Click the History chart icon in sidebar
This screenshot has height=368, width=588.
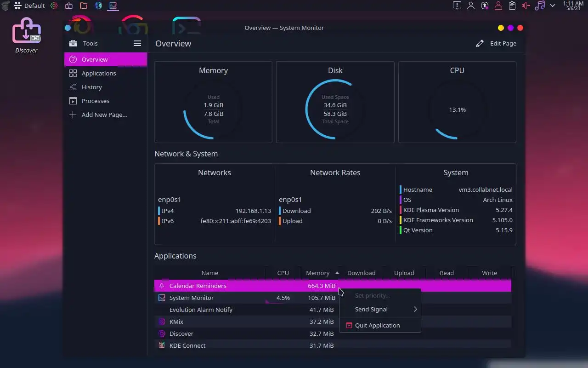tap(73, 87)
